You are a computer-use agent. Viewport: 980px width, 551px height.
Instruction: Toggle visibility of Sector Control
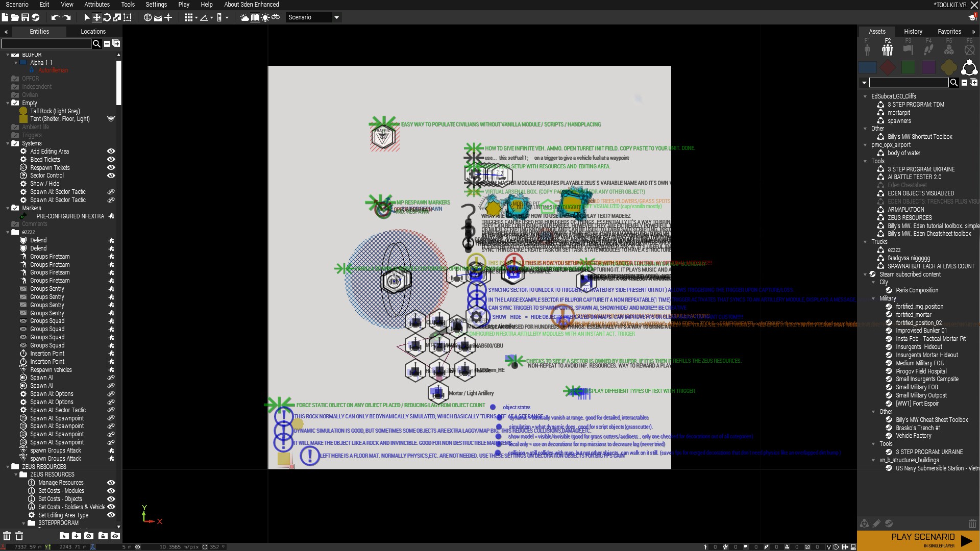tap(111, 176)
